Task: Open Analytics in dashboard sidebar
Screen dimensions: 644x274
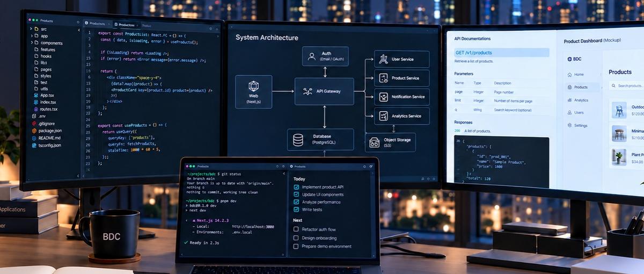Action: click(577, 100)
